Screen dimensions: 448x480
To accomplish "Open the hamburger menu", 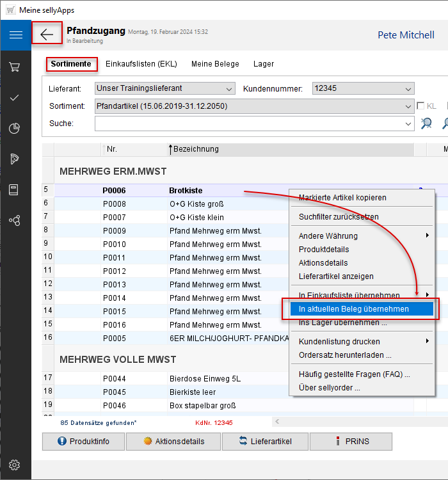I will [16, 35].
